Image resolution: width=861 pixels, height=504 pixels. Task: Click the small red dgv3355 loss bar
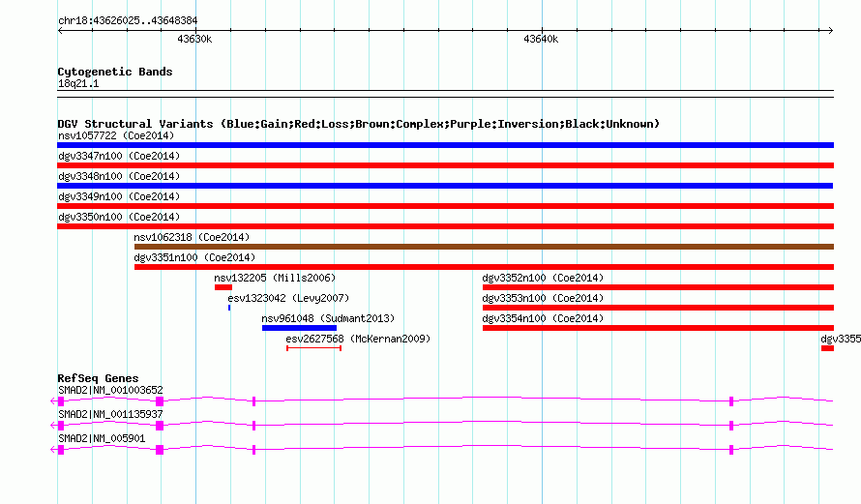(827, 348)
